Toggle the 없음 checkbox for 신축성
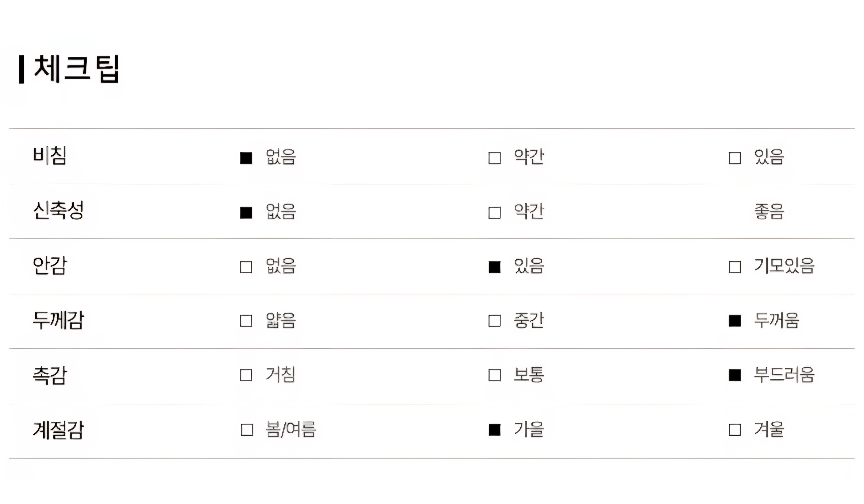This screenshot has width=864, height=504. click(x=246, y=213)
